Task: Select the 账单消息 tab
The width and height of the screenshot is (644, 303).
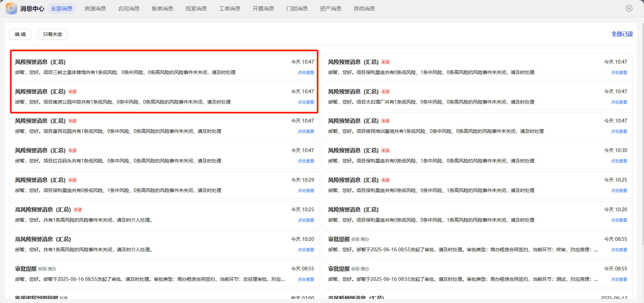Action: tap(162, 8)
